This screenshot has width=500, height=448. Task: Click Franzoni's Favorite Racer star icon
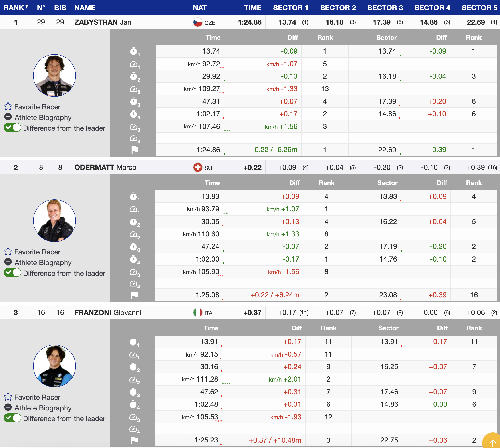pyautogui.click(x=8, y=397)
